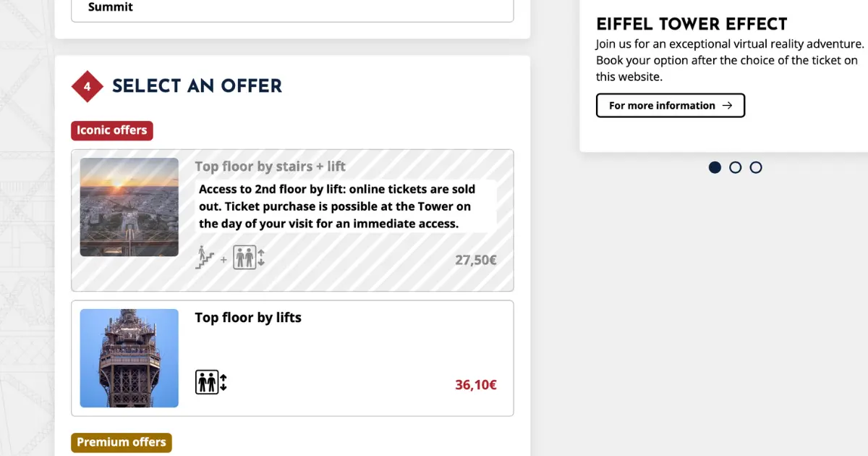
Task: Click the arrow in For more information button
Action: pos(728,106)
